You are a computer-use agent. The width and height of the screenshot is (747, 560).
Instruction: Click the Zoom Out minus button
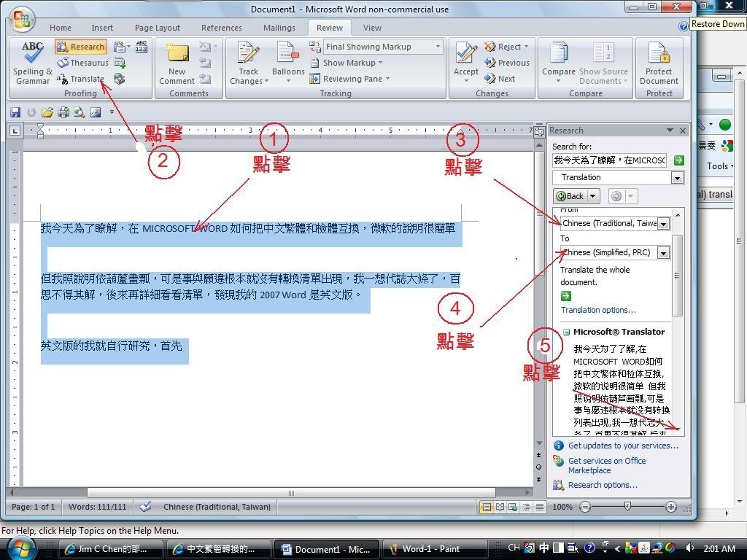(x=586, y=507)
